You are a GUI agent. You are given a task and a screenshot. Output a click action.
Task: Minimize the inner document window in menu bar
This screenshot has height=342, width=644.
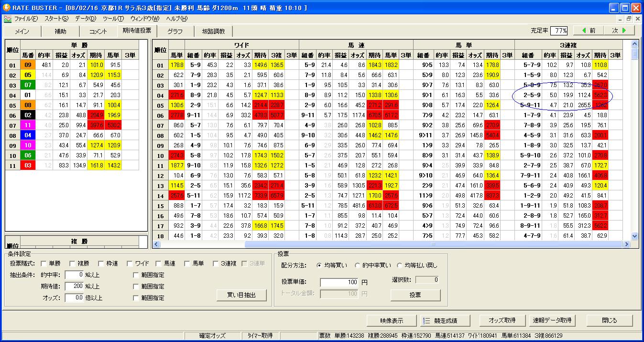pyautogui.click(x=620, y=19)
